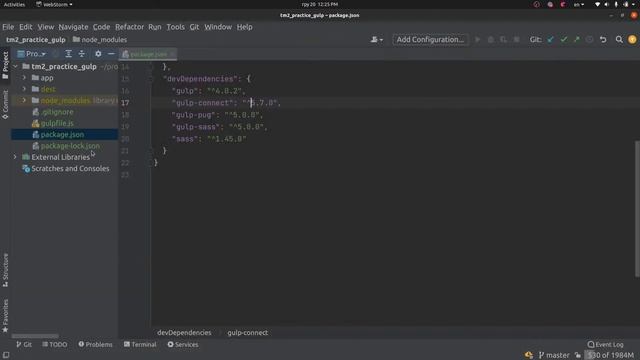
Task: Open the Tools menu
Action: coord(176,27)
